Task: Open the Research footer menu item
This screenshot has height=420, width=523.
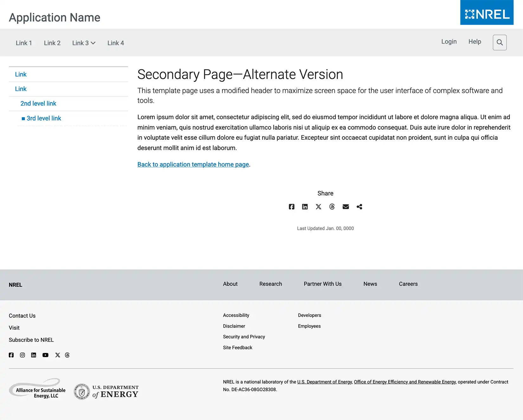Action: tap(270, 284)
